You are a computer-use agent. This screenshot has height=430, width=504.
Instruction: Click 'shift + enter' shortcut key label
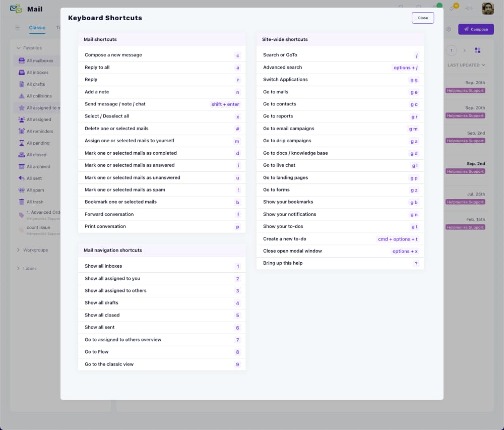point(225,104)
